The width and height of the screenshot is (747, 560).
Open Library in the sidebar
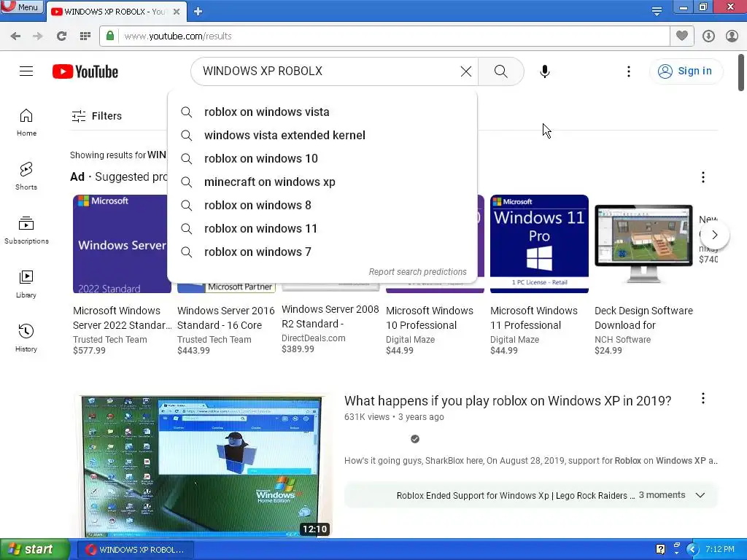[26, 284]
